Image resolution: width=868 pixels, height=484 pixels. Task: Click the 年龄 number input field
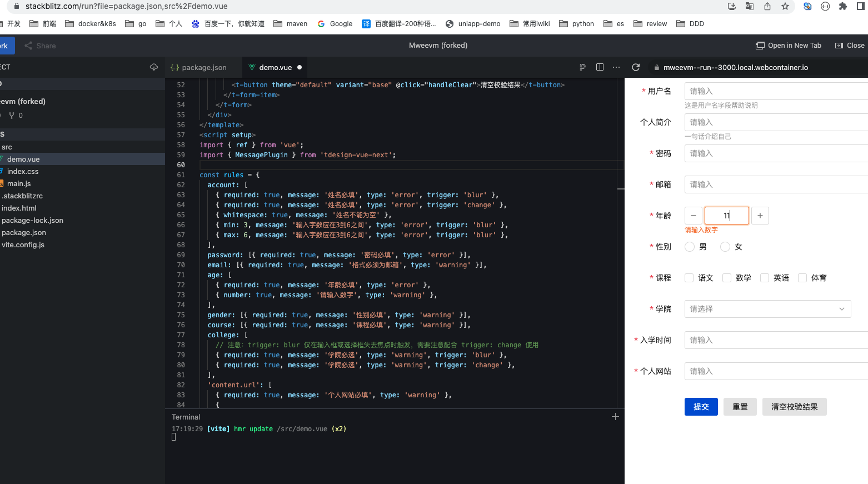726,215
